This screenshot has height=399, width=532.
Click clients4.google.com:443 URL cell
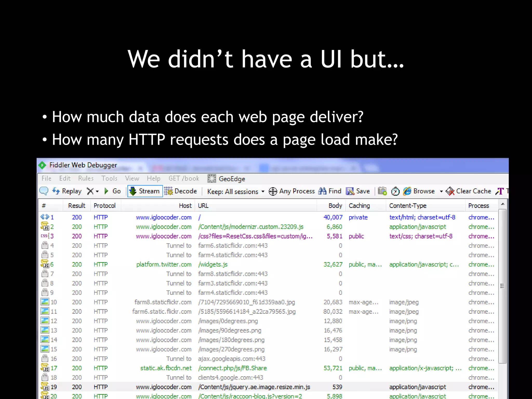tap(230, 377)
